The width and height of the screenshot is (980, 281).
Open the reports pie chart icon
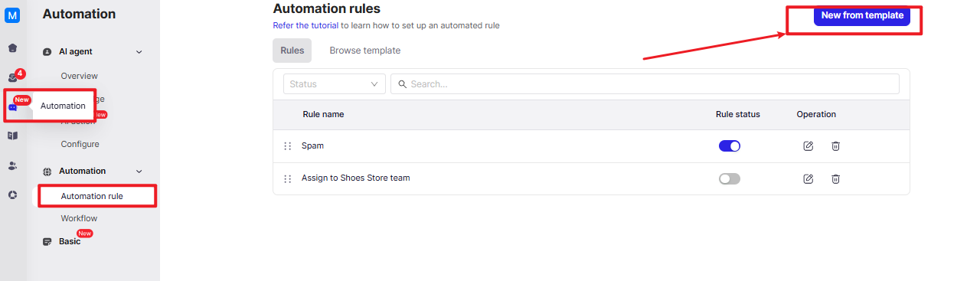tap(12, 195)
